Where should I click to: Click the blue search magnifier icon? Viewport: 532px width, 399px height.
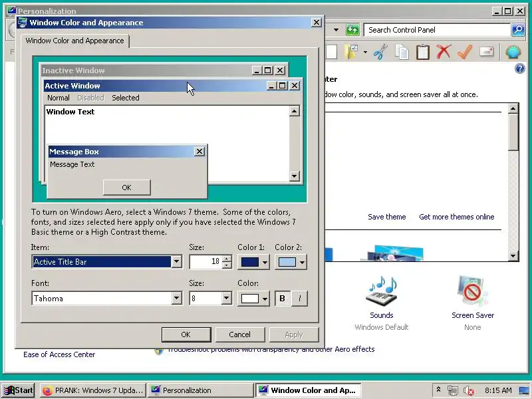click(518, 30)
